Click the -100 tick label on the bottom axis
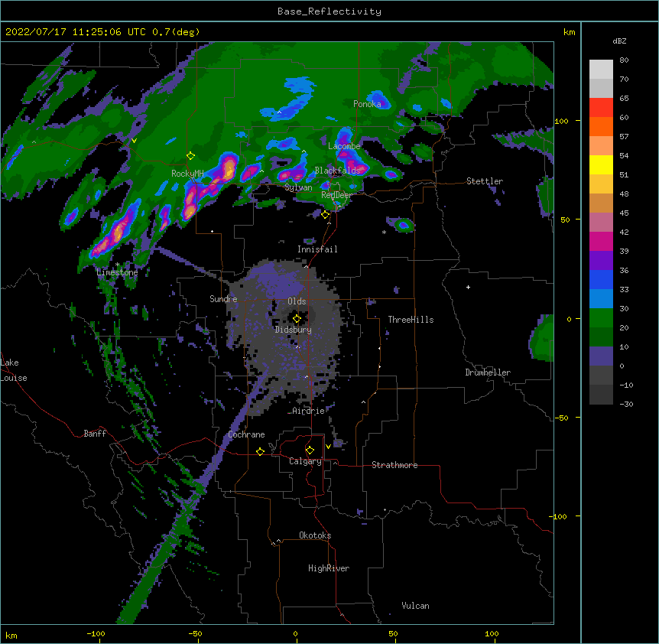 pos(96,633)
